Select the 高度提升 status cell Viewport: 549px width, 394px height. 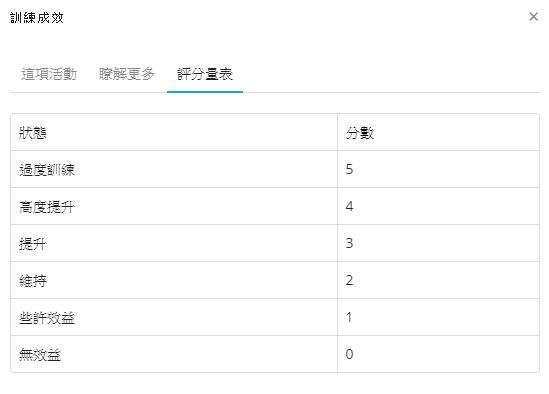tap(174, 206)
